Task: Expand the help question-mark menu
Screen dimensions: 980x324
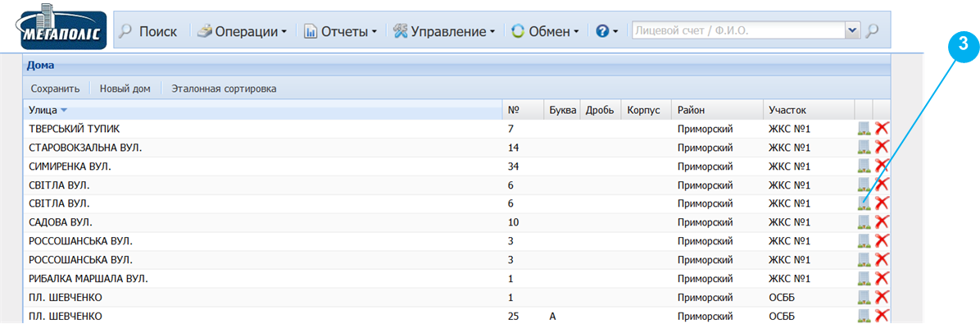Action: pyautogui.click(x=607, y=31)
